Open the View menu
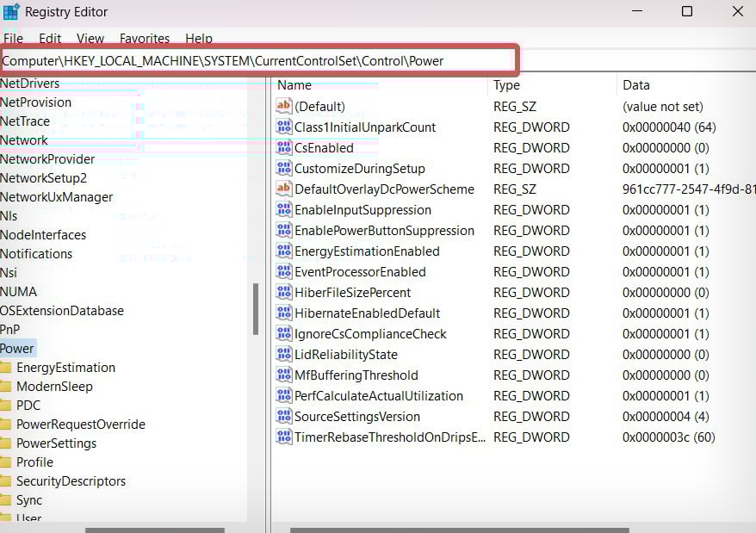This screenshot has height=533, width=756. point(90,38)
